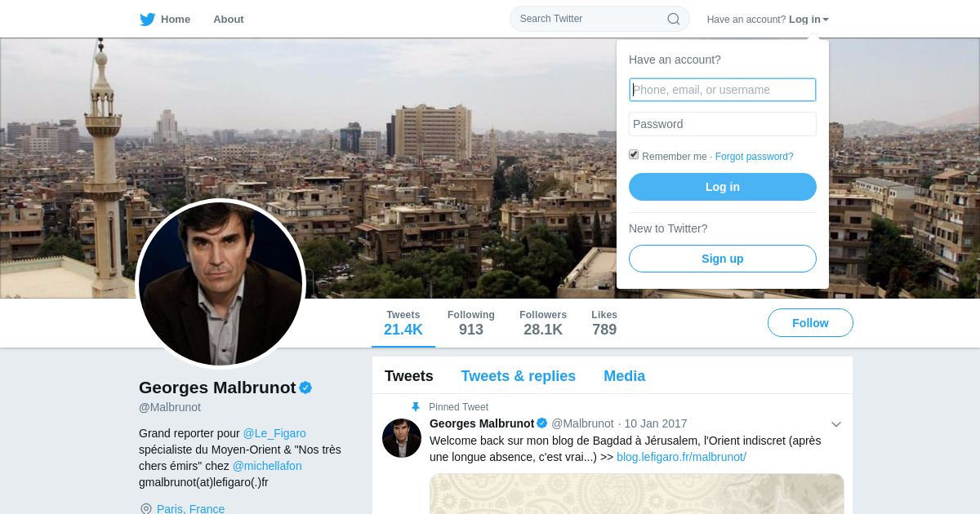Click the Forgot password? link

click(754, 157)
